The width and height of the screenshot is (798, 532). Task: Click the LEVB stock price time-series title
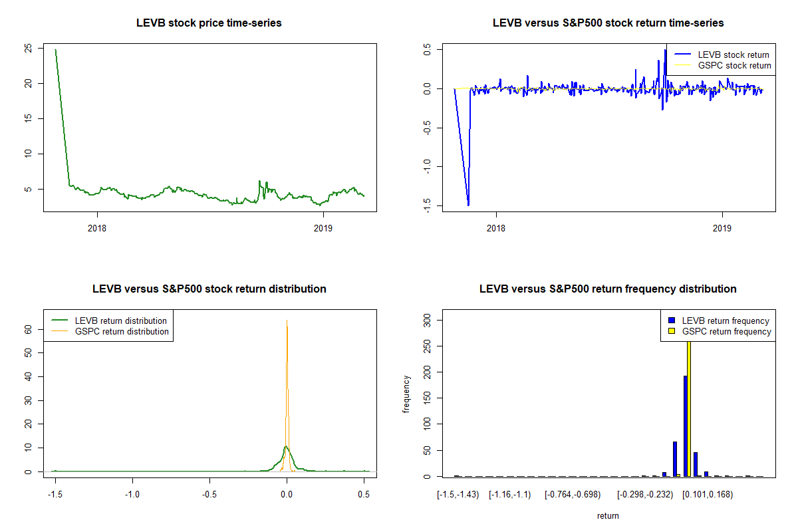click(209, 23)
